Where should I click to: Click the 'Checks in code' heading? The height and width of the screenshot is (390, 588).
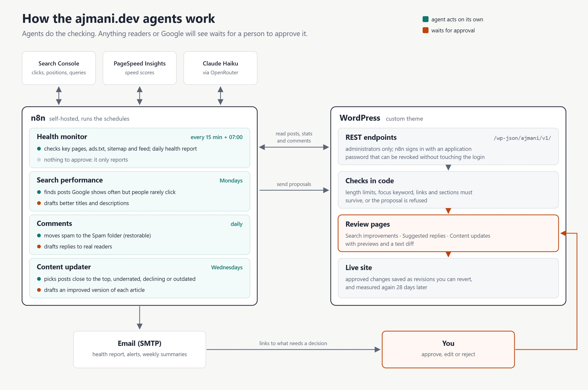(369, 181)
